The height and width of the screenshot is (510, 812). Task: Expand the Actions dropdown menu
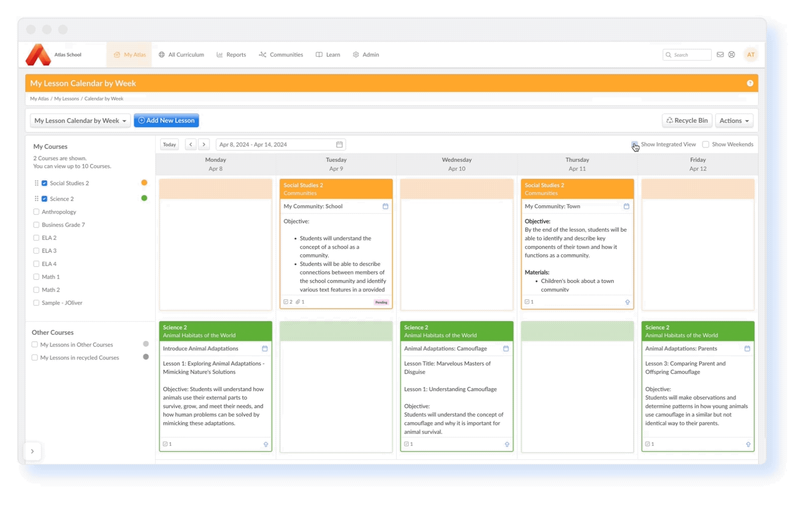point(734,121)
